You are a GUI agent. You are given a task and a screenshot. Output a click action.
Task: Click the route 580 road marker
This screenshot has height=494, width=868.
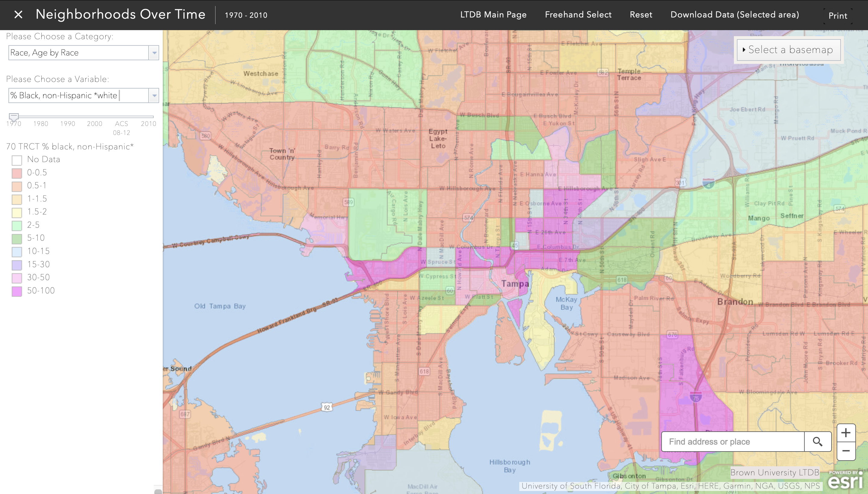pyautogui.click(x=205, y=136)
